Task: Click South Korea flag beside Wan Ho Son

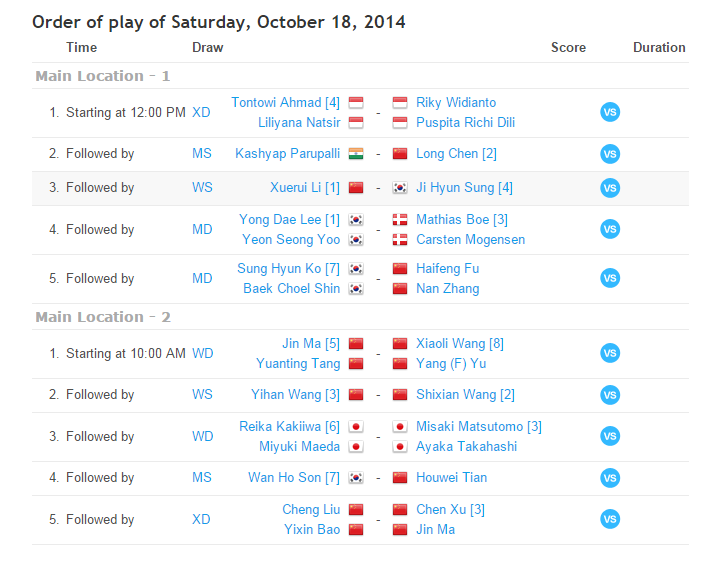Action: [x=356, y=478]
